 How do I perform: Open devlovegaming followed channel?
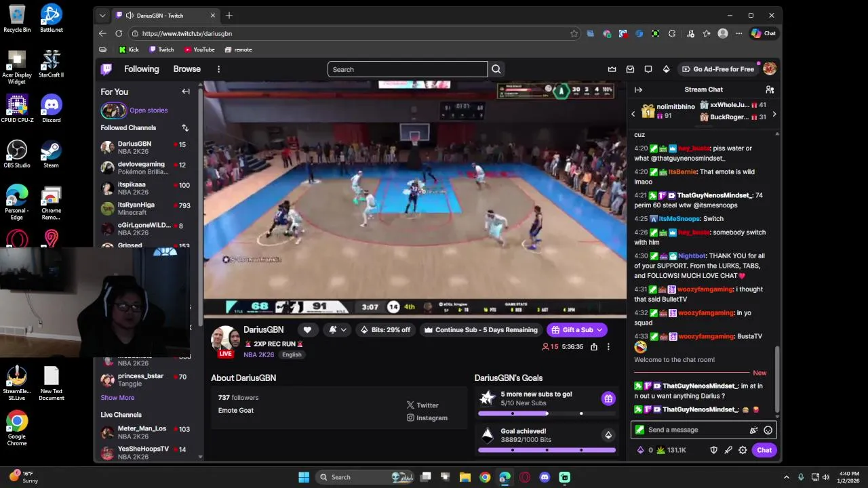tap(145, 168)
